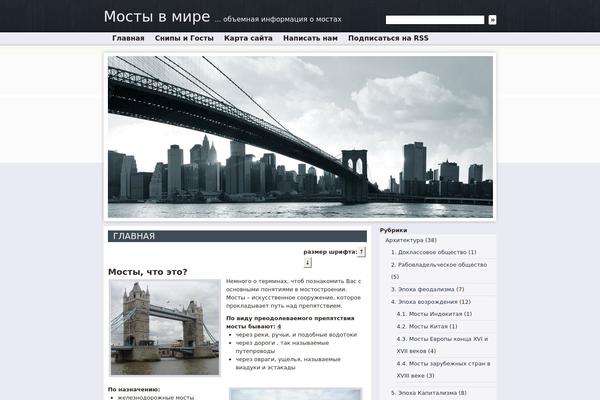This screenshot has height=400, width=600.
Task: Open 4.2. Мосты Китая (1) category
Action: tap(427, 327)
